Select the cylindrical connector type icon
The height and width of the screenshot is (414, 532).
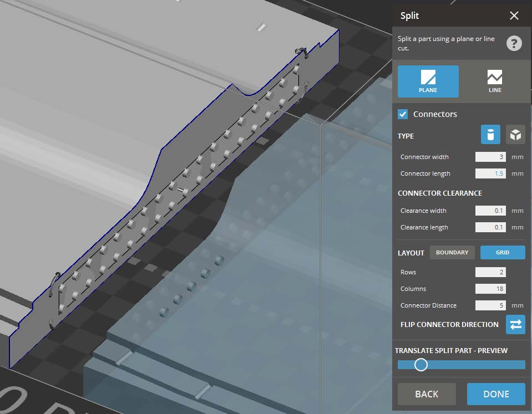(x=490, y=134)
